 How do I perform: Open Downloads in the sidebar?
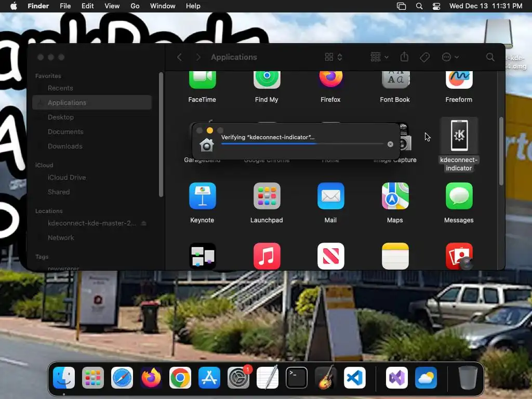[92, 146]
